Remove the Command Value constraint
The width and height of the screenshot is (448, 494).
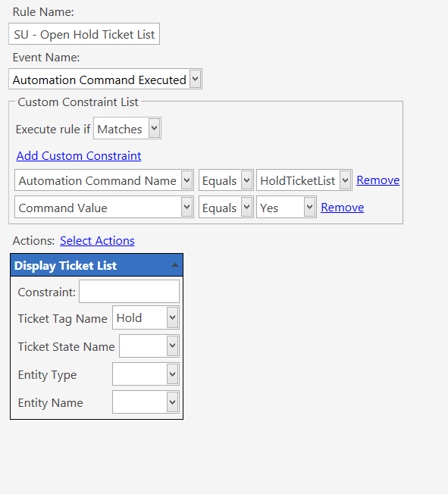[343, 208]
